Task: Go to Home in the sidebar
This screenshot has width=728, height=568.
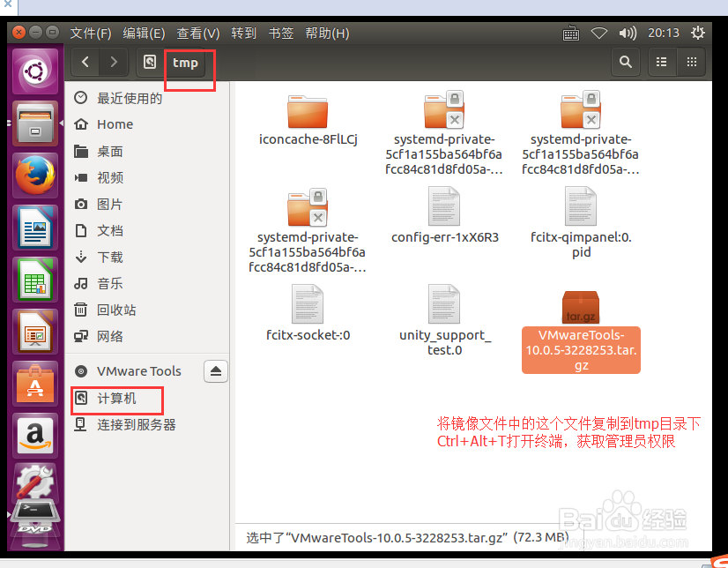Action: click(149, 124)
